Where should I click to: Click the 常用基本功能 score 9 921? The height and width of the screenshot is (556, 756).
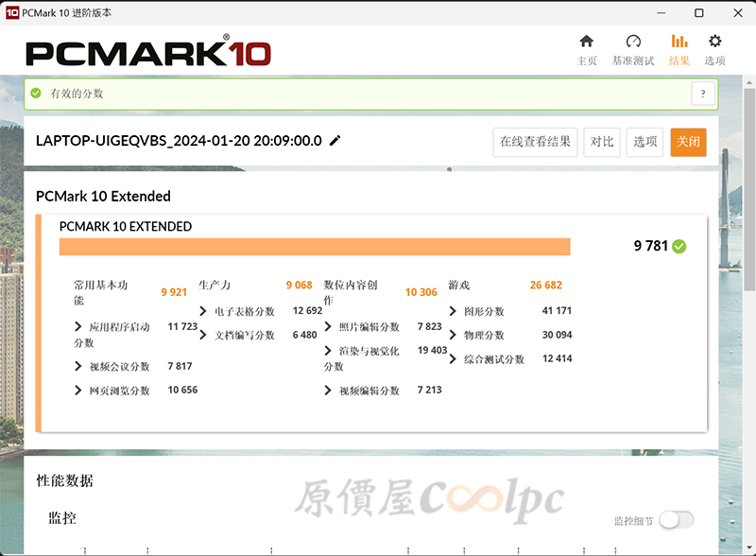pyautogui.click(x=174, y=292)
